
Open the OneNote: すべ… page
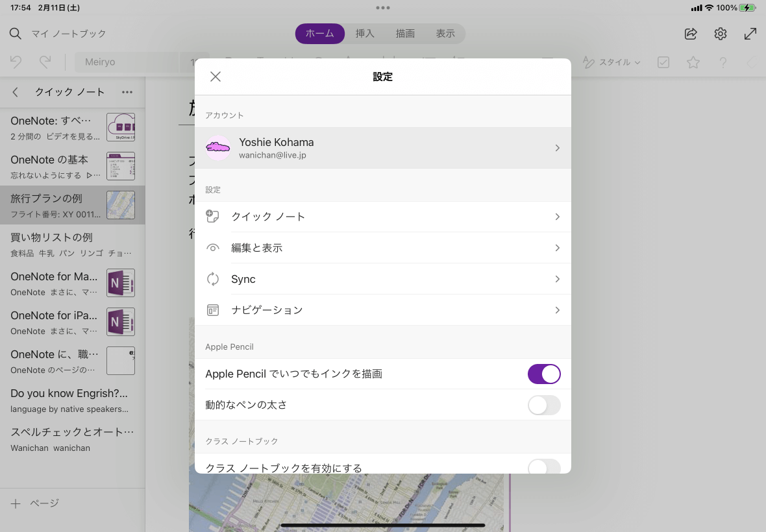click(x=72, y=127)
